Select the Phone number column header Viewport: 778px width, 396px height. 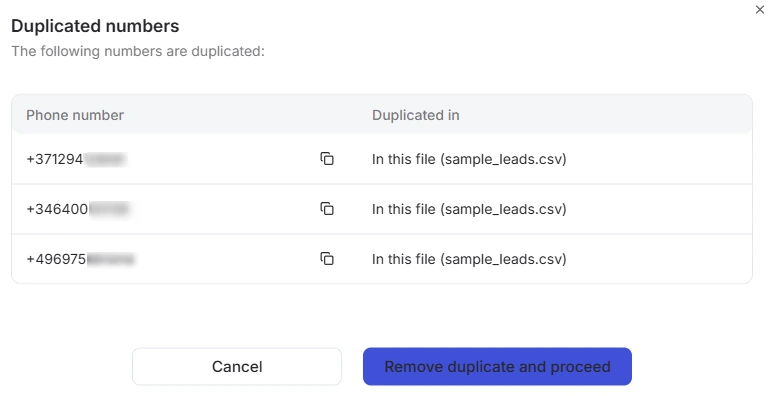pos(75,115)
